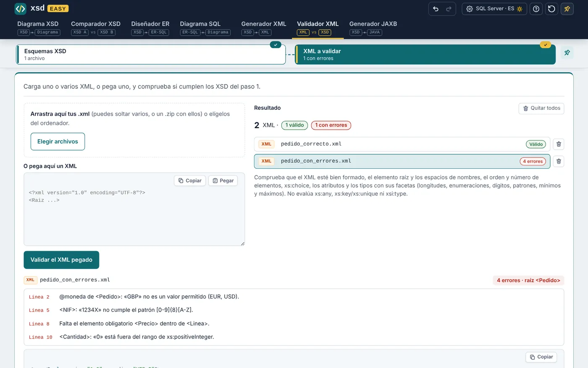Click the pin icon beside step bar
This screenshot has width=588, height=368.
tap(567, 53)
